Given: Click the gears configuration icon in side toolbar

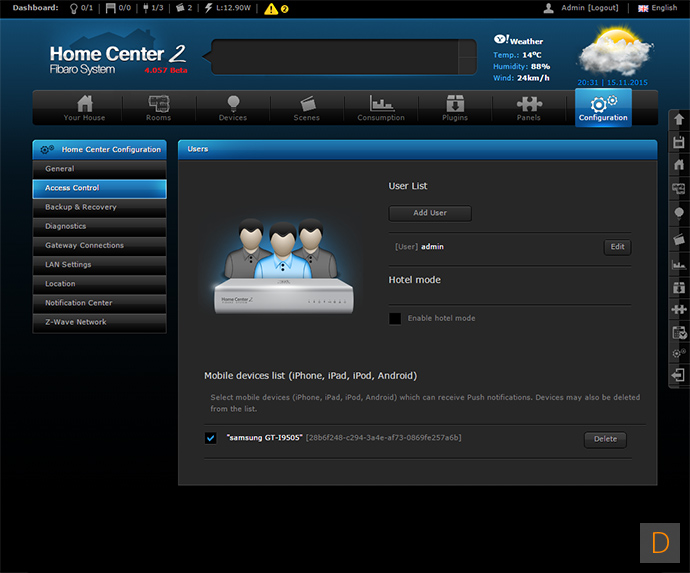Looking at the screenshot, I should pyautogui.click(x=679, y=353).
